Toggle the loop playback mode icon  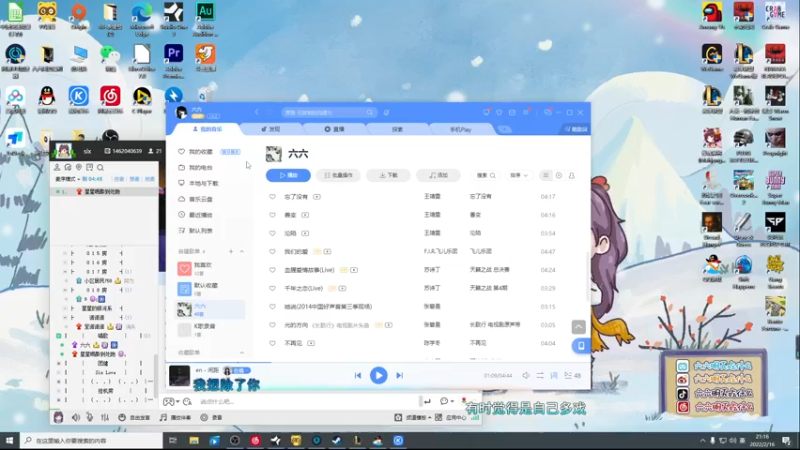540,376
